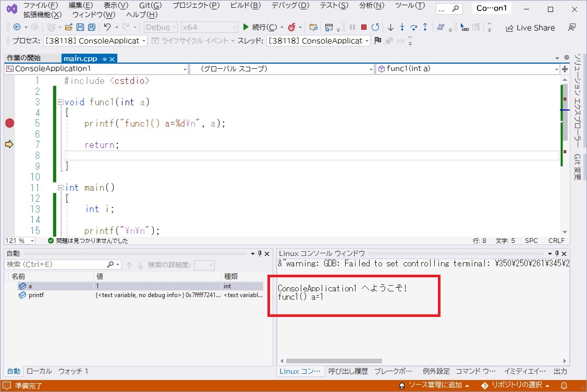This screenshot has height=392, width=587.
Task: Close the main.cpp tab
Action: coord(112,59)
